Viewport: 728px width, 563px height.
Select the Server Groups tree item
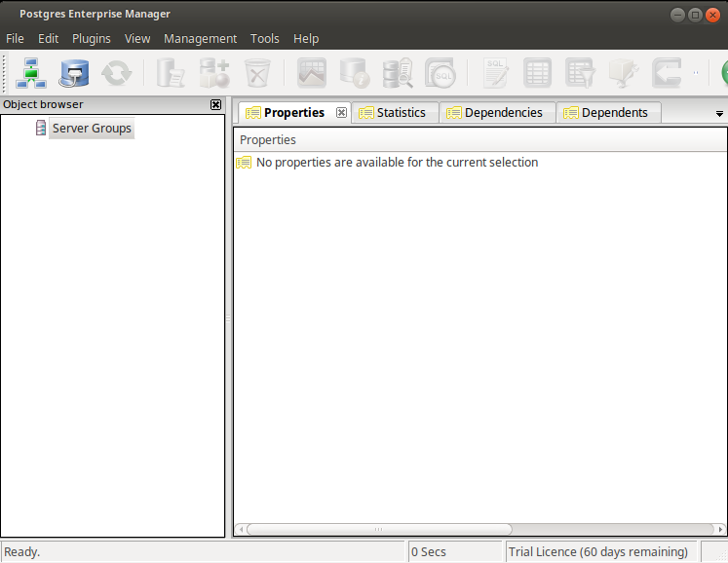(92, 129)
